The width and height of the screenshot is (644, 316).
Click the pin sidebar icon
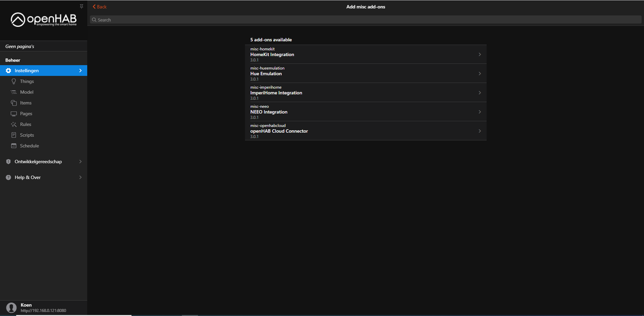(81, 6)
